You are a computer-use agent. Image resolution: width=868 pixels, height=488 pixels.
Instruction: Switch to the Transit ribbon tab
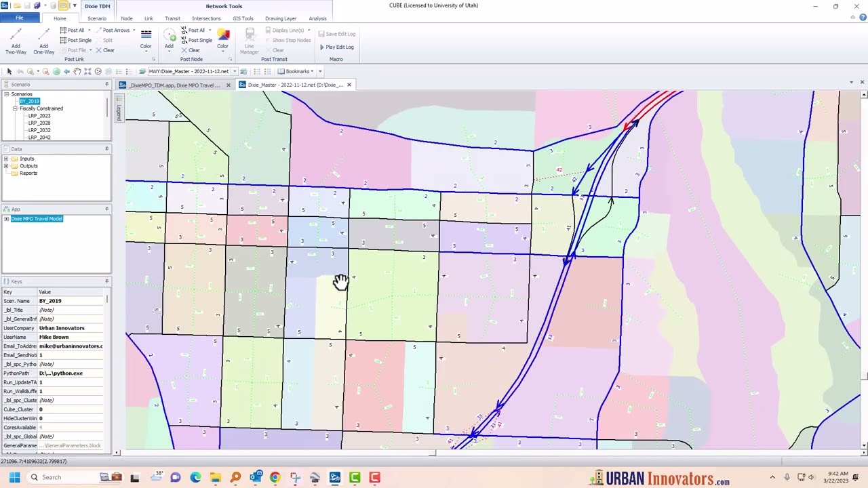pyautogui.click(x=172, y=18)
